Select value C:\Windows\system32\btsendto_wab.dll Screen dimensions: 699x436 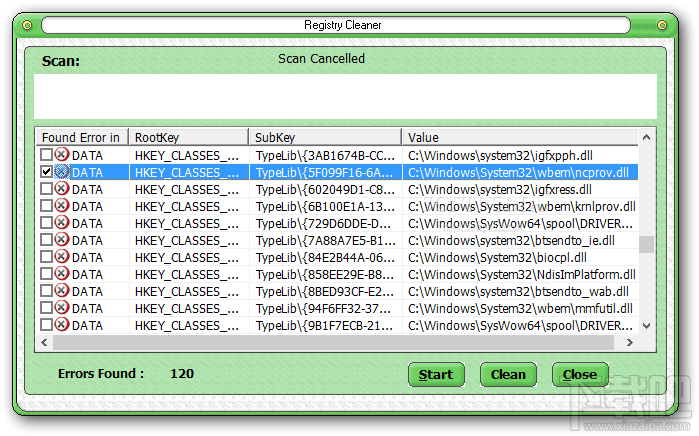(518, 291)
